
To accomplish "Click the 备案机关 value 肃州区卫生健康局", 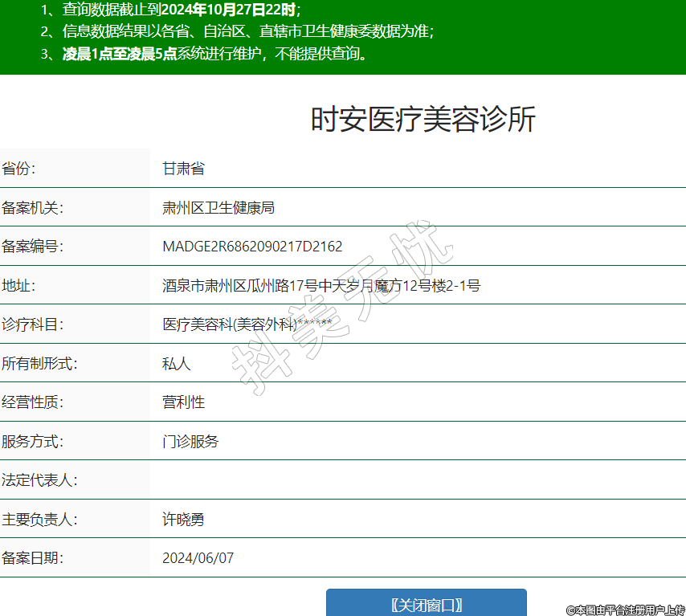I will click(x=218, y=208).
